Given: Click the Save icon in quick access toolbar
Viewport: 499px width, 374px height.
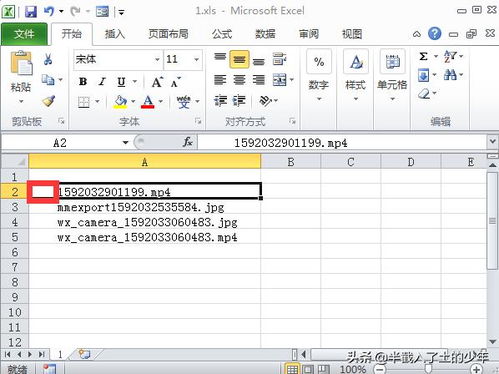Looking at the screenshot, I should click(x=31, y=12).
